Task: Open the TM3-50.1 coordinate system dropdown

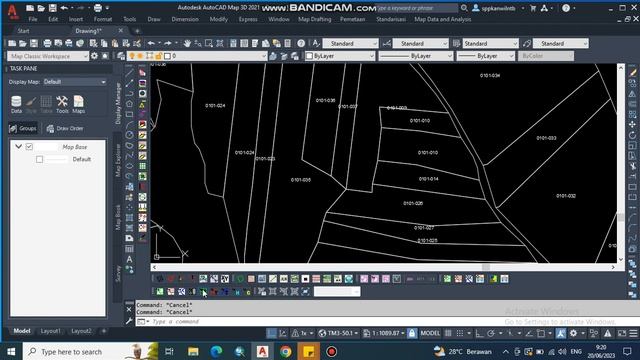Action: tap(338, 333)
